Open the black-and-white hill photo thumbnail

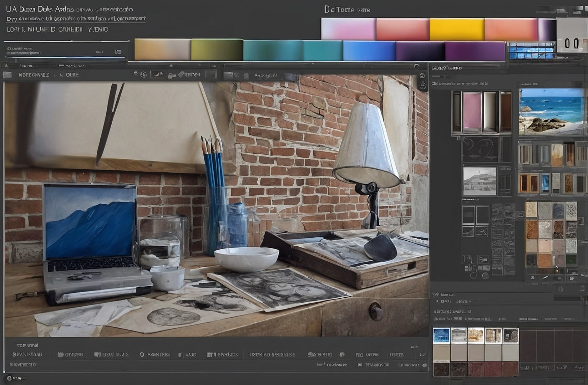point(480,181)
